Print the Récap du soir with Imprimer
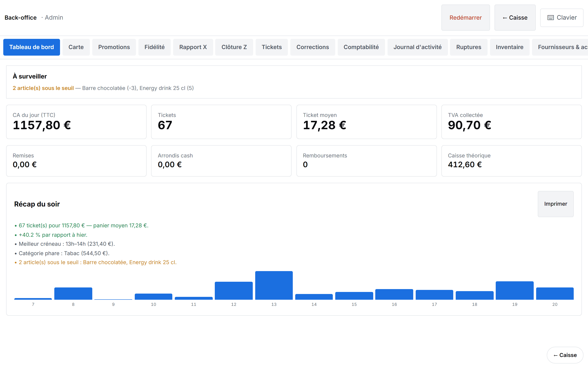 pyautogui.click(x=556, y=204)
